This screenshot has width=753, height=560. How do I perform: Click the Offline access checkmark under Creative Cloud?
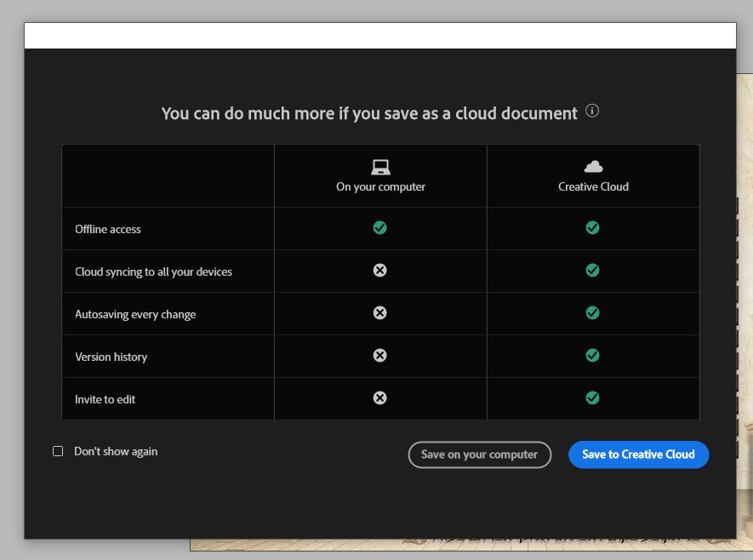pyautogui.click(x=593, y=228)
